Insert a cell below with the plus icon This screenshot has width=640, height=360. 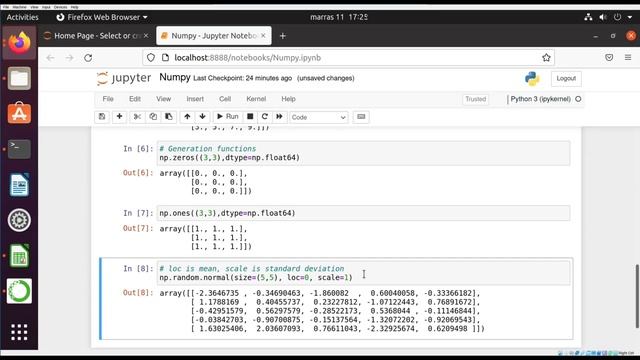[119, 117]
